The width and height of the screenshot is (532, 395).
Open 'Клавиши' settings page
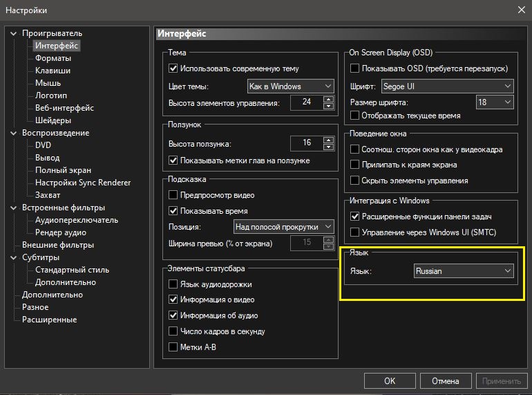pyautogui.click(x=53, y=71)
